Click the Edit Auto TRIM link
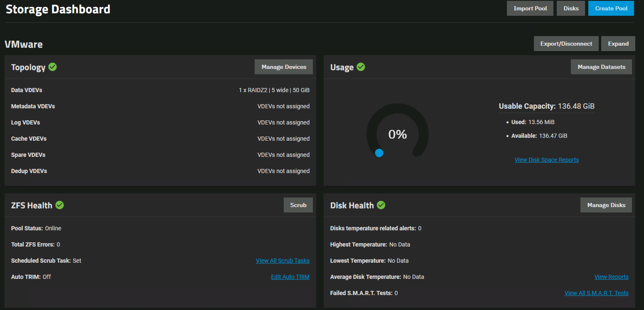The image size is (644, 310). 290,277
